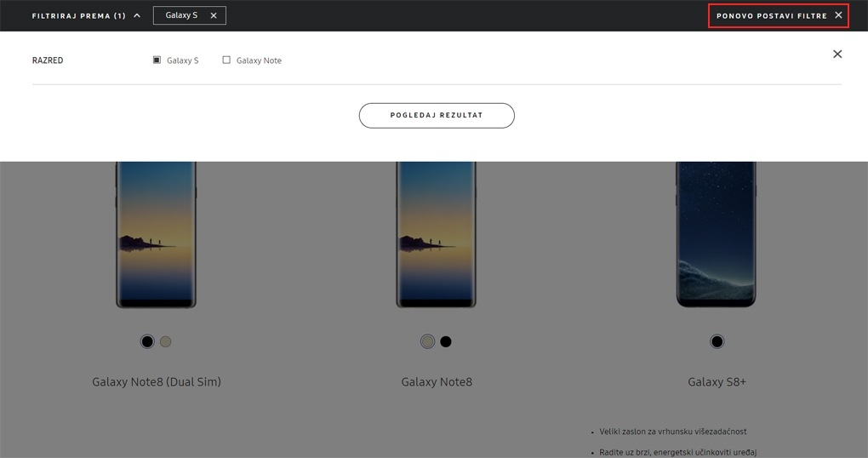Image resolution: width=868 pixels, height=458 pixels.
Task: Click the text 'Veliki zaslon za vrhunsku višezadaćnost'
Action: tap(673, 432)
